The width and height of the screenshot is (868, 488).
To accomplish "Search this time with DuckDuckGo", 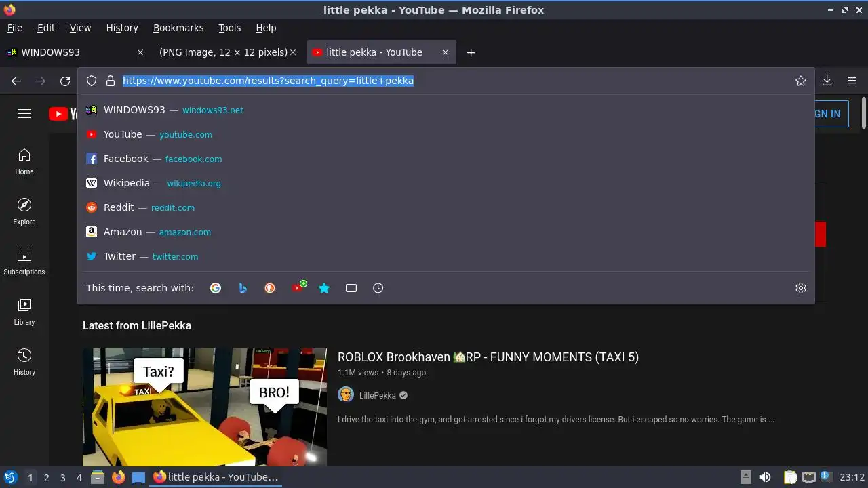I will 270,288.
